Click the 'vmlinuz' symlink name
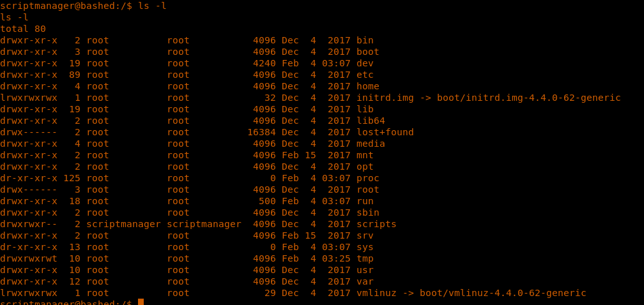644x305 pixels. click(376, 293)
